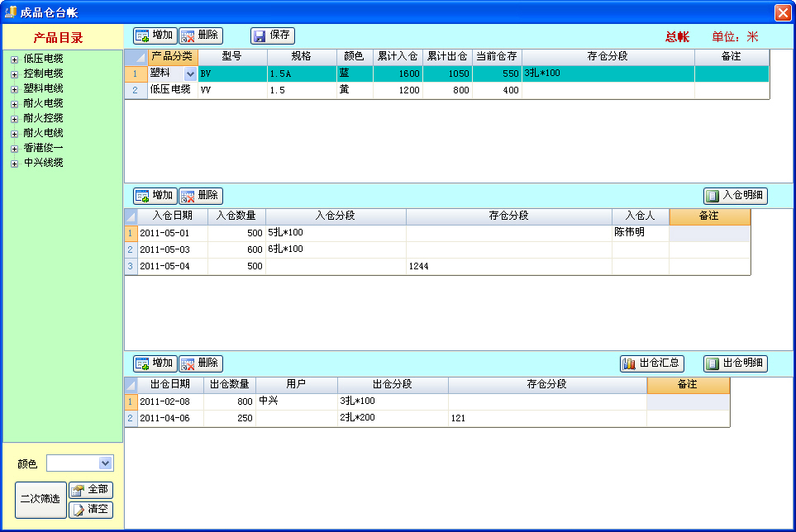Click 全部 show all button
The width and height of the screenshot is (796, 532).
[x=91, y=490]
